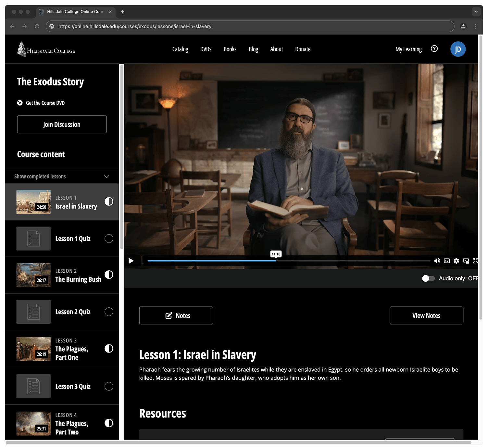The height and width of the screenshot is (448, 487).
Task: Open the browser tab overview chevron
Action: (x=476, y=12)
